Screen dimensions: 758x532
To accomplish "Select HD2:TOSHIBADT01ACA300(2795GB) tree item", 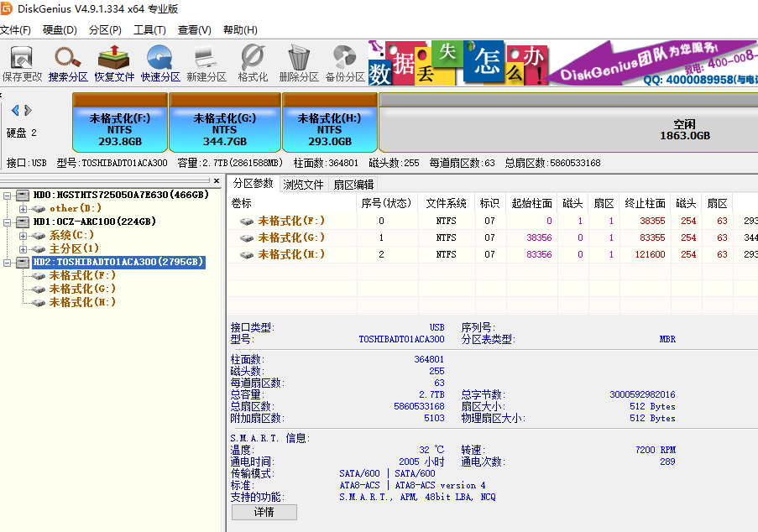I will click(118, 263).
